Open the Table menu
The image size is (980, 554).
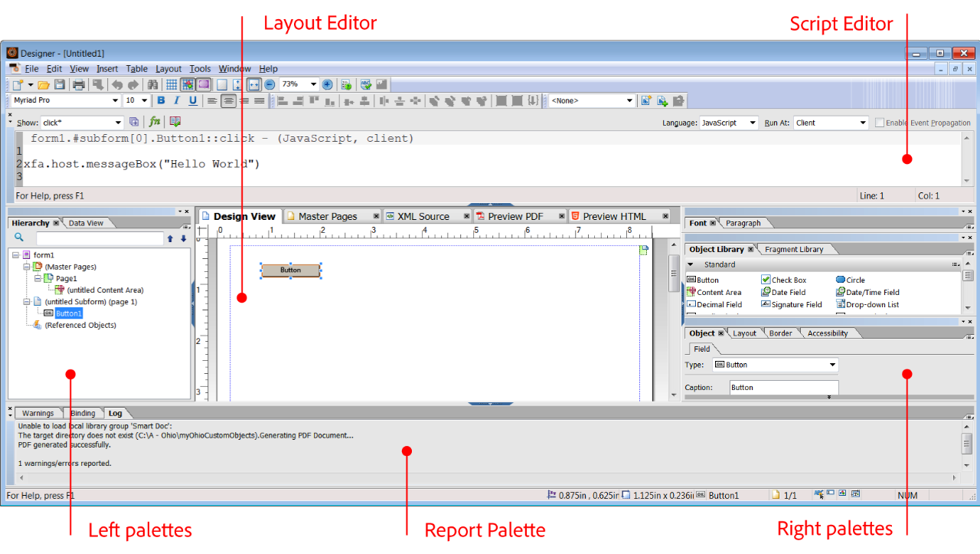(x=136, y=68)
